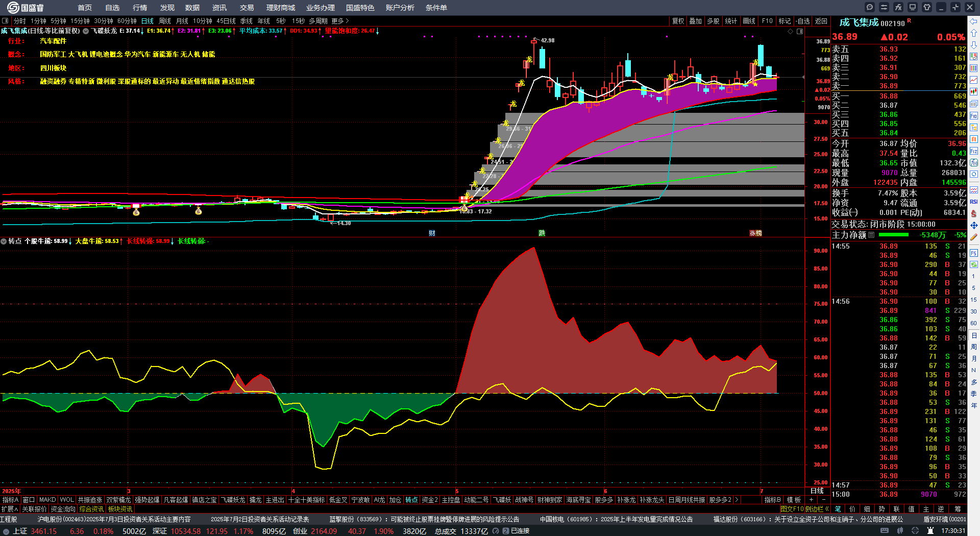Toggle the 侧边栏 sidebar visibility
Screen dimensions: 980x536
[817, 509]
